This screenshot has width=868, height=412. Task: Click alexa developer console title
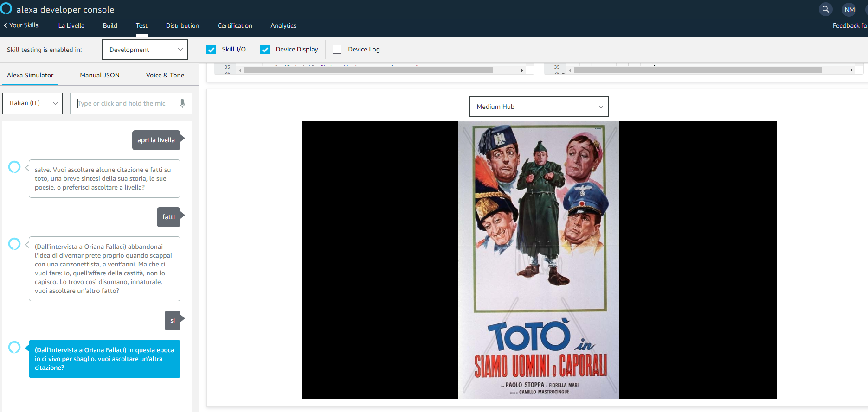[65, 9]
